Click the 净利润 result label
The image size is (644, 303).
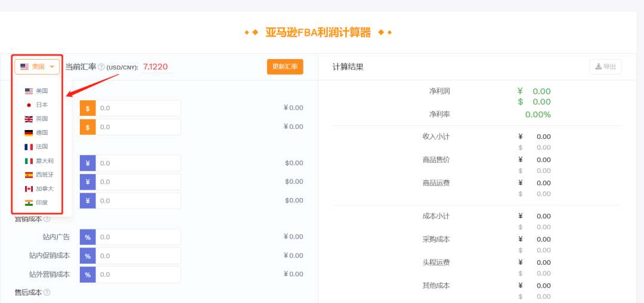[439, 91]
